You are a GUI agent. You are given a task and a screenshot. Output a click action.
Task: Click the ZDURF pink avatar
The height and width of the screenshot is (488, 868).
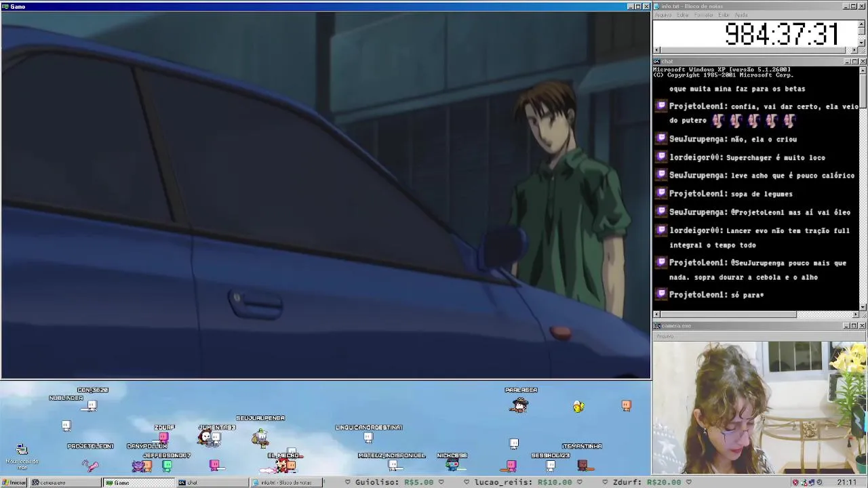click(163, 438)
